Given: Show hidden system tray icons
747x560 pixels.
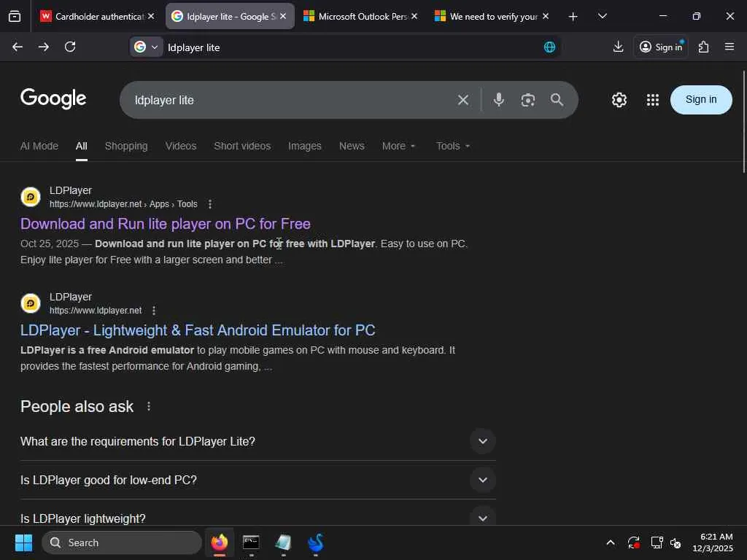Looking at the screenshot, I should point(611,542).
